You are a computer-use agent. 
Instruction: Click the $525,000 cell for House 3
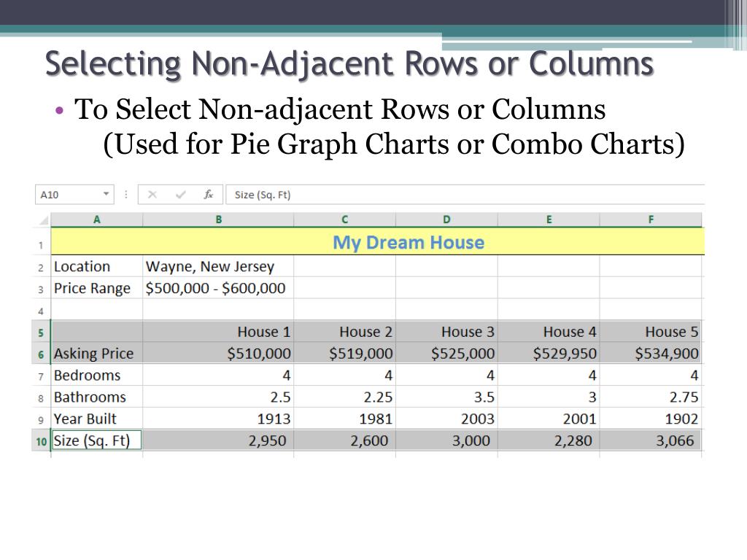click(x=446, y=354)
